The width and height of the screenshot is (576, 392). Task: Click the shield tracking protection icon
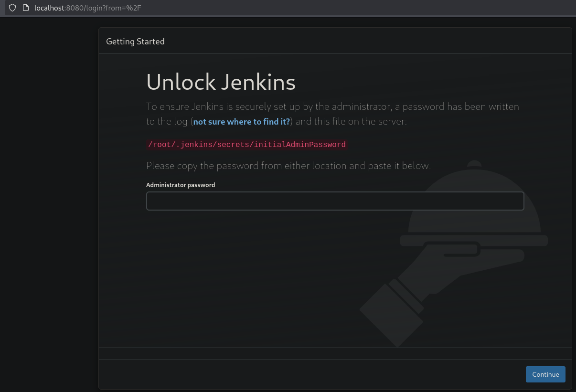[x=12, y=8]
